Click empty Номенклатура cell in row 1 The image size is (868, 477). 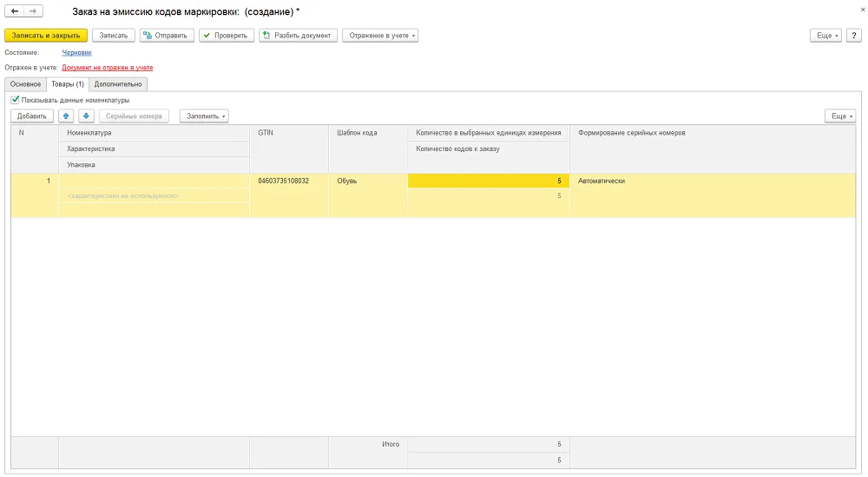pos(154,182)
